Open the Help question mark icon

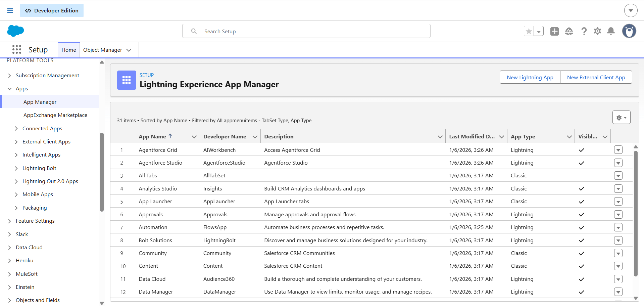click(584, 31)
